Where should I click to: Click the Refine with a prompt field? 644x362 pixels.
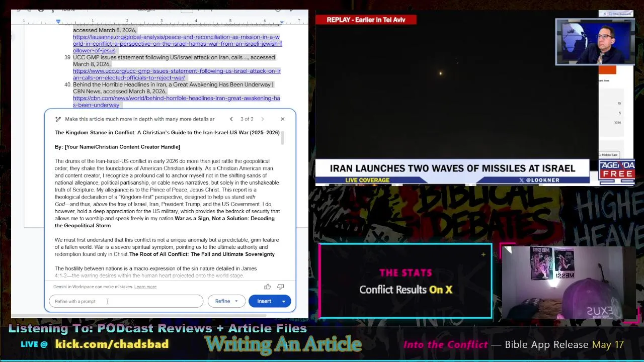pos(126,301)
